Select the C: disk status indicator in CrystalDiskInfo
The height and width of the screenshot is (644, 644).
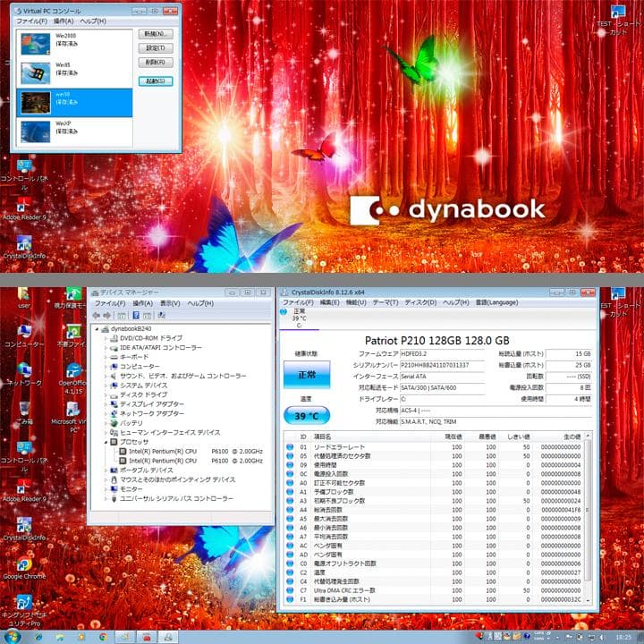click(x=299, y=318)
